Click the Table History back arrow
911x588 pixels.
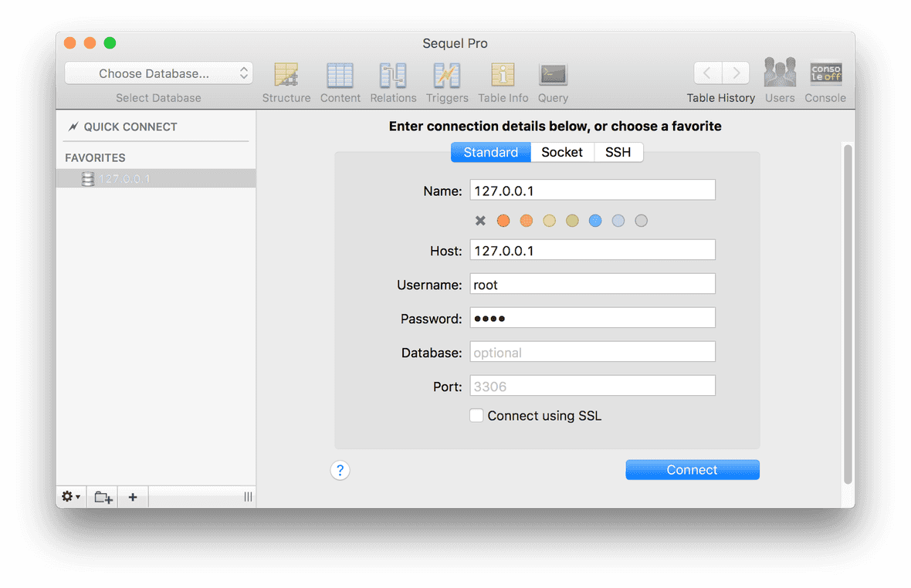tap(708, 72)
